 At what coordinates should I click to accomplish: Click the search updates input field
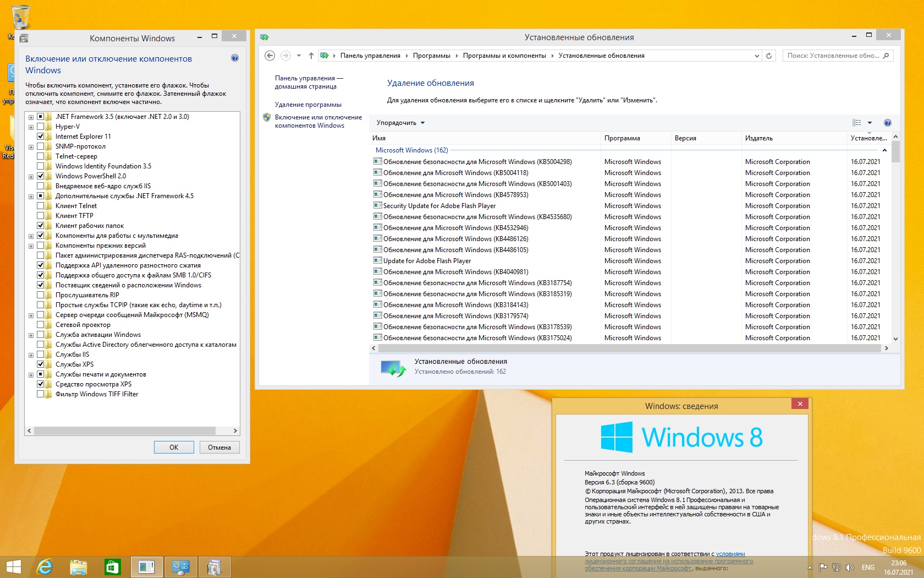tap(833, 56)
